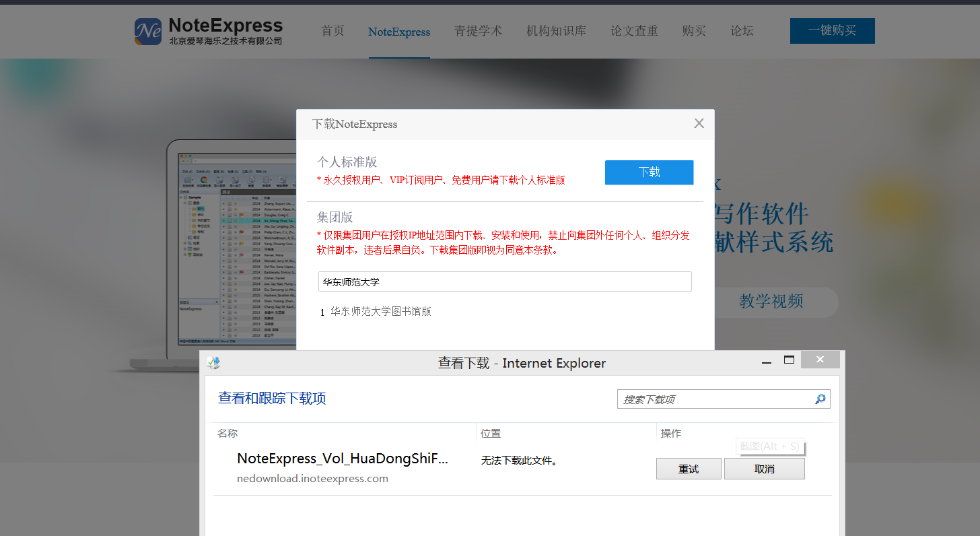Open the 论坛 navigation link
Image resolution: width=980 pixels, height=536 pixels.
(742, 31)
